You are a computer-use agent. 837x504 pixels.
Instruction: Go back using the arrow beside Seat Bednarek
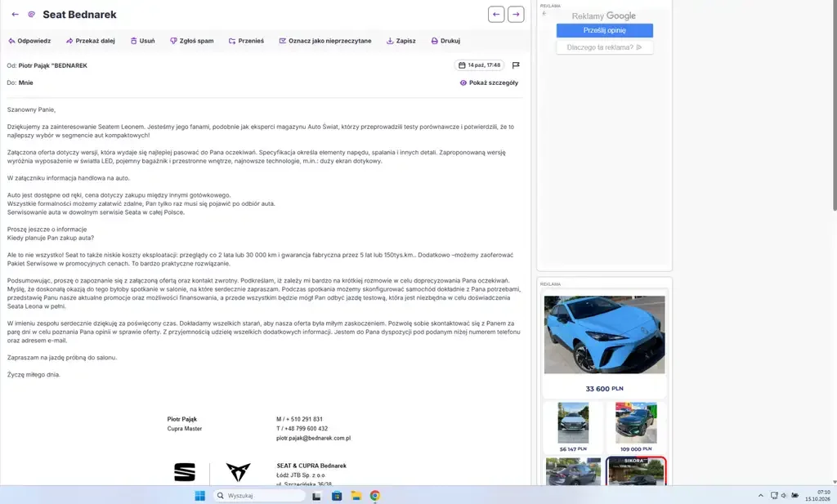15,15
